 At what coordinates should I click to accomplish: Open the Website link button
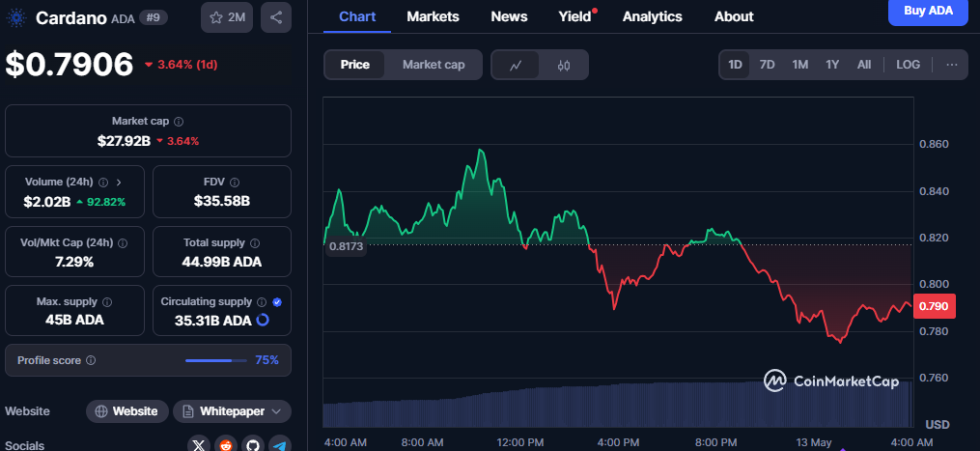tap(126, 411)
